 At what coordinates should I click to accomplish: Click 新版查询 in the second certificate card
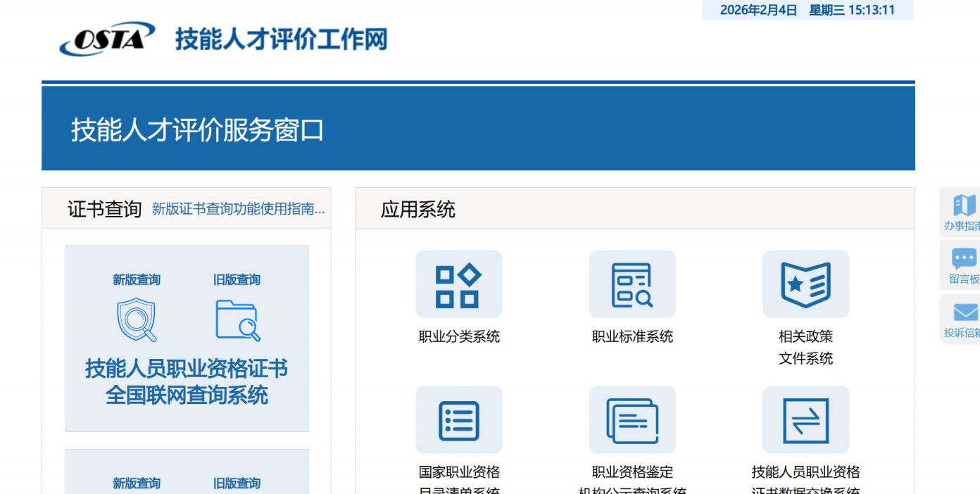[137, 483]
